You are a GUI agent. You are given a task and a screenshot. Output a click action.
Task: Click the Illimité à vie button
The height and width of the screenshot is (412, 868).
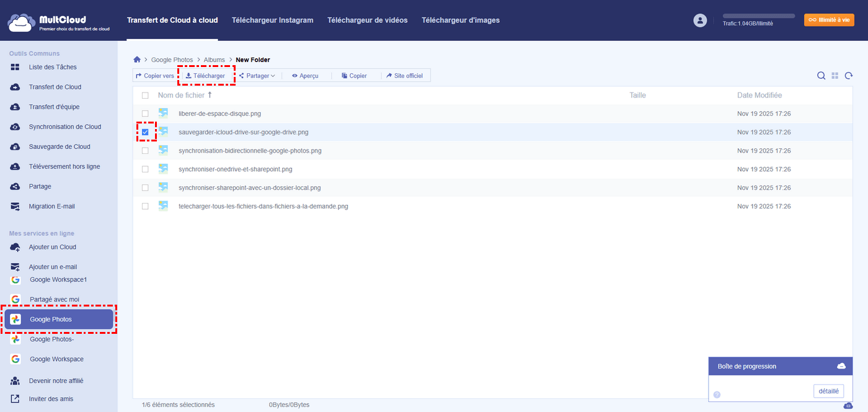pyautogui.click(x=829, y=20)
